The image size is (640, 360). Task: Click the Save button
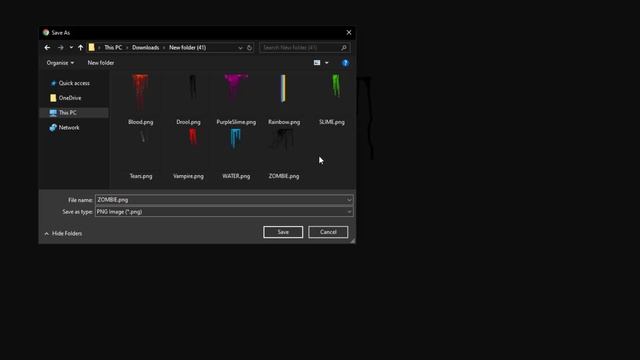click(x=283, y=232)
